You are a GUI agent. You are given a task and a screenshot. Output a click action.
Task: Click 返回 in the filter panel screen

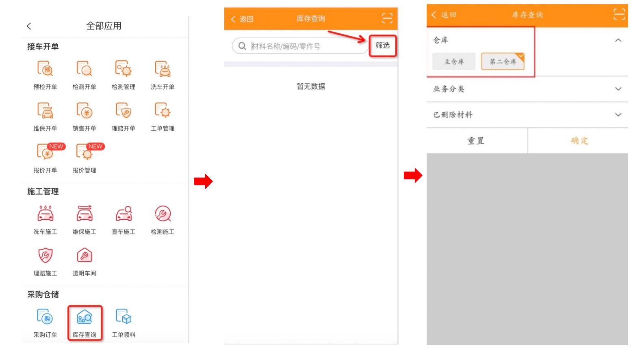(444, 15)
